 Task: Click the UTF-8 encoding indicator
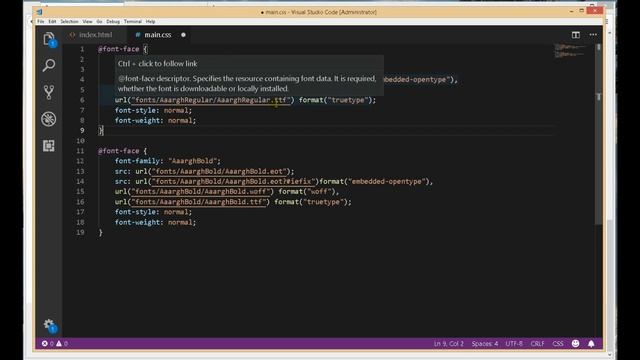click(x=514, y=344)
